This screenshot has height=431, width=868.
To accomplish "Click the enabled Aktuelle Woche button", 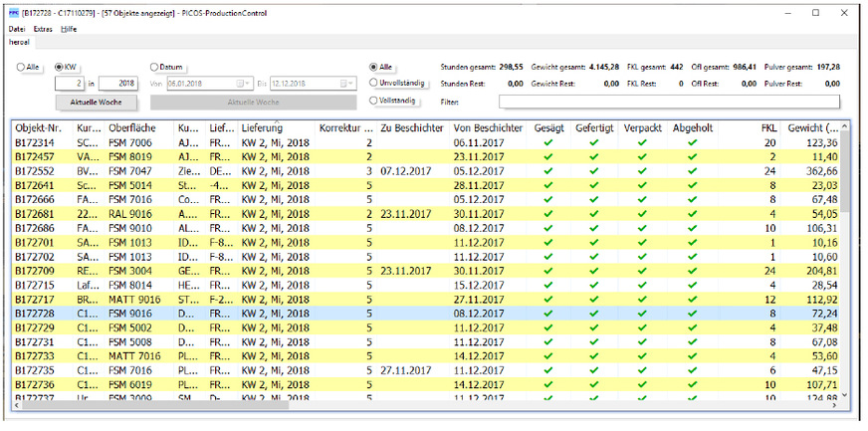I will coord(96,103).
